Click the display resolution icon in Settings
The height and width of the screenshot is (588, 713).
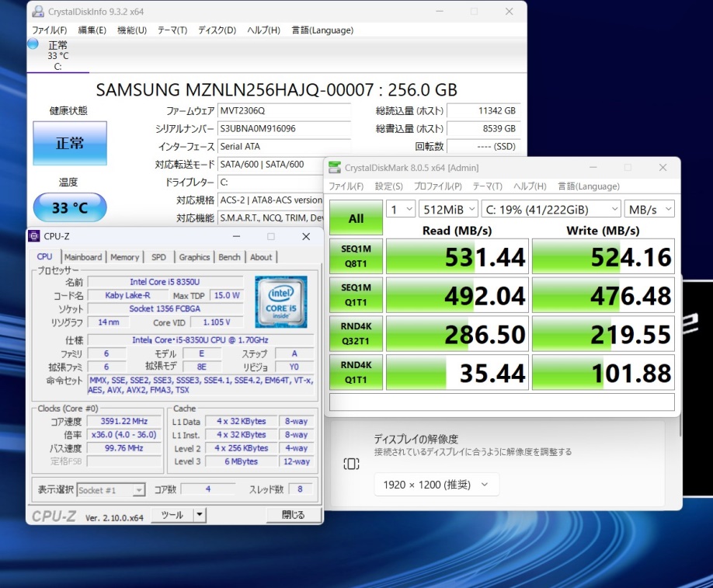click(x=351, y=464)
